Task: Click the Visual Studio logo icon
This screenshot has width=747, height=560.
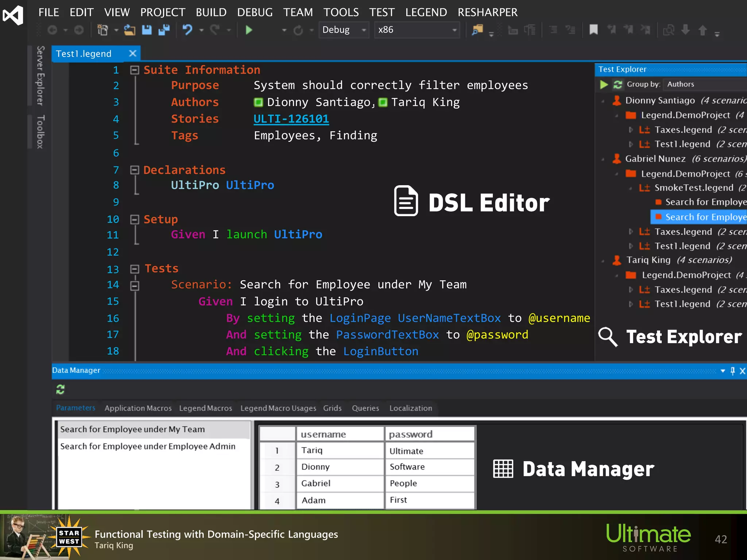Action: (13, 16)
